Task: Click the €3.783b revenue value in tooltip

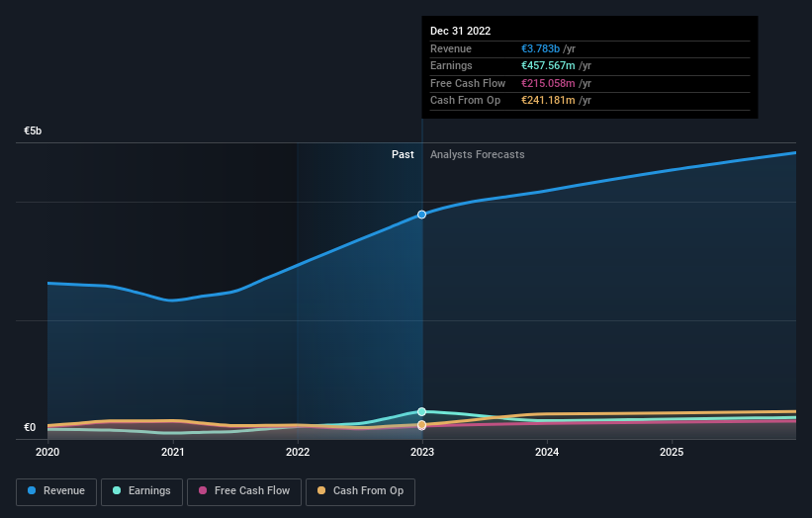Action: pyautogui.click(x=540, y=48)
